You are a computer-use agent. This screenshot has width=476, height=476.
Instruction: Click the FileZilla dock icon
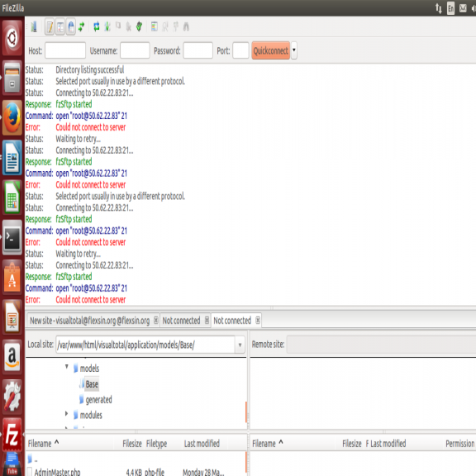(x=12, y=435)
